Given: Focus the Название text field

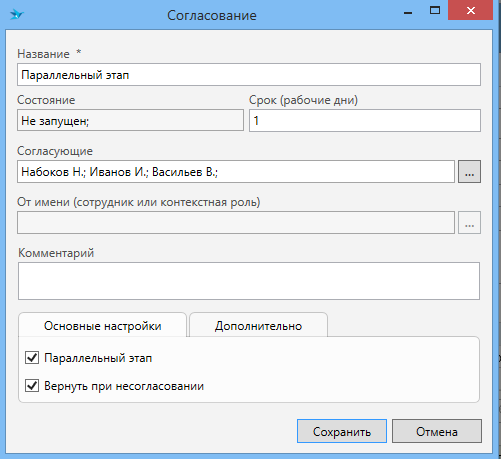Looking at the screenshot, I should (x=249, y=75).
